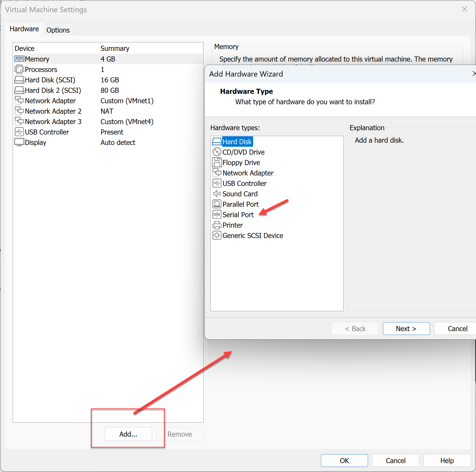Click the Hard Disk 2 (SCSI) icon
Viewport: 476px width, 472px height.
(19, 90)
